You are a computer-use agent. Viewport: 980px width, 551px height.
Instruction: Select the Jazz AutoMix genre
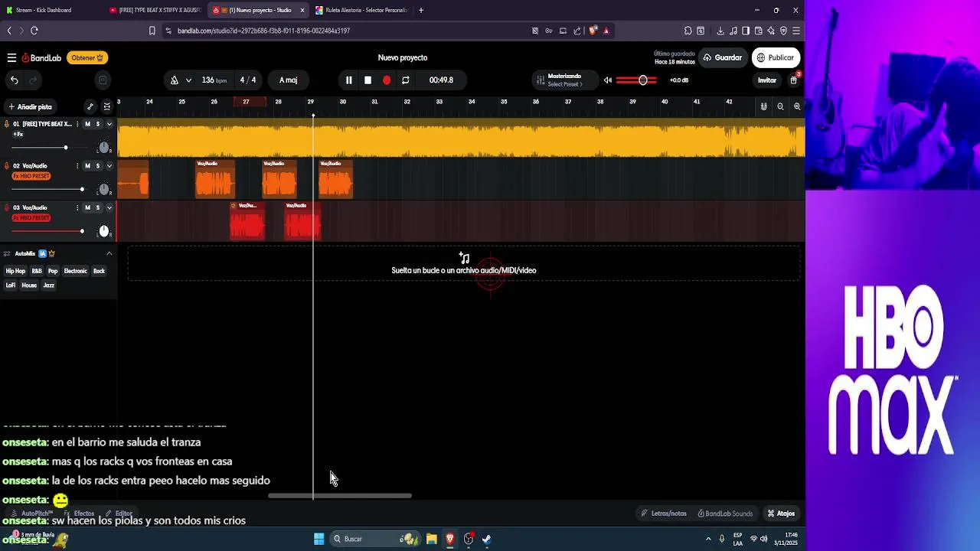click(48, 285)
